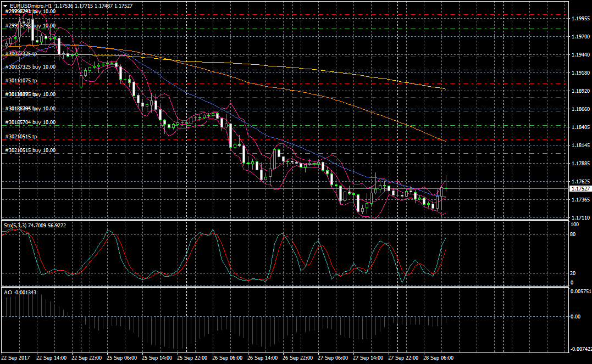Select the #30037325 buy 10.00 order label
The width and height of the screenshot is (592, 364).
(x=30, y=66)
